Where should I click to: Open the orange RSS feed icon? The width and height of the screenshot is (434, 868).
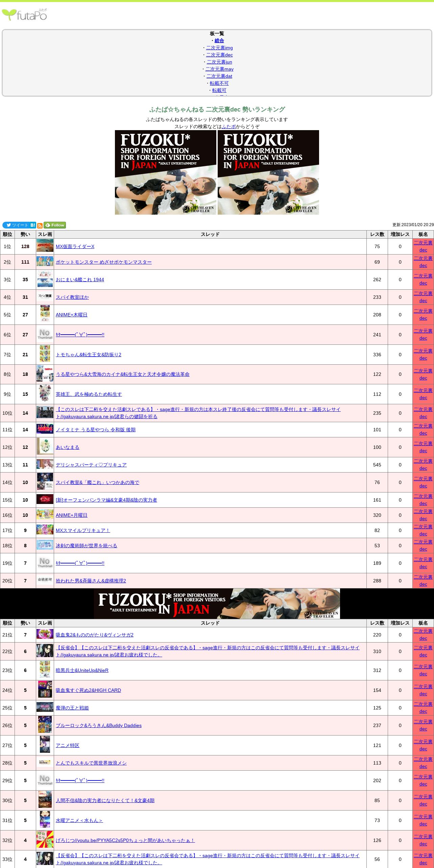point(40,225)
